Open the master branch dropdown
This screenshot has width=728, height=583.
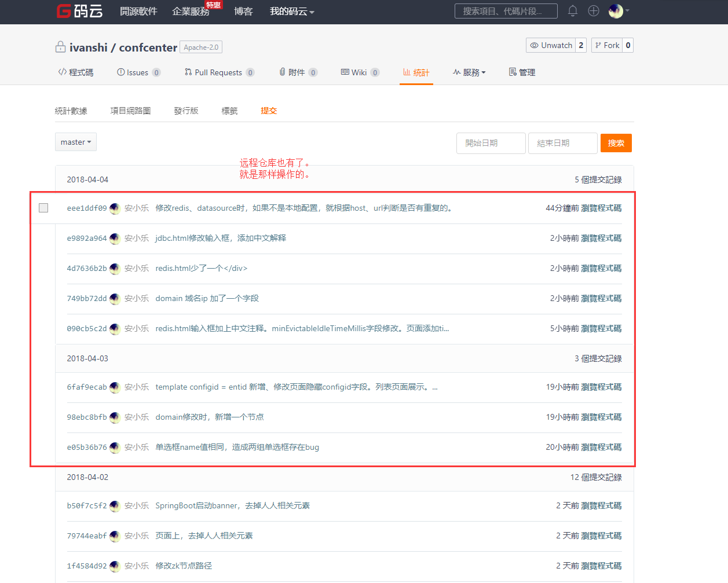click(x=76, y=142)
